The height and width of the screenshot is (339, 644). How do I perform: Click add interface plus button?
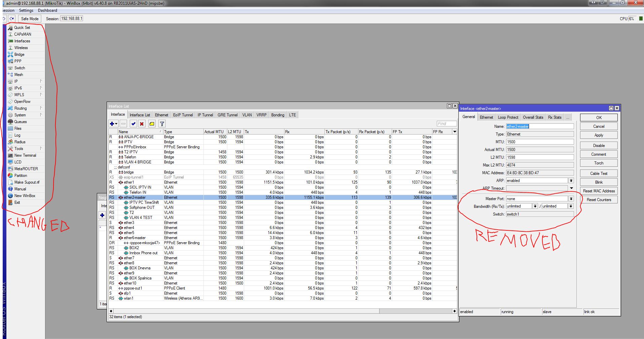113,124
